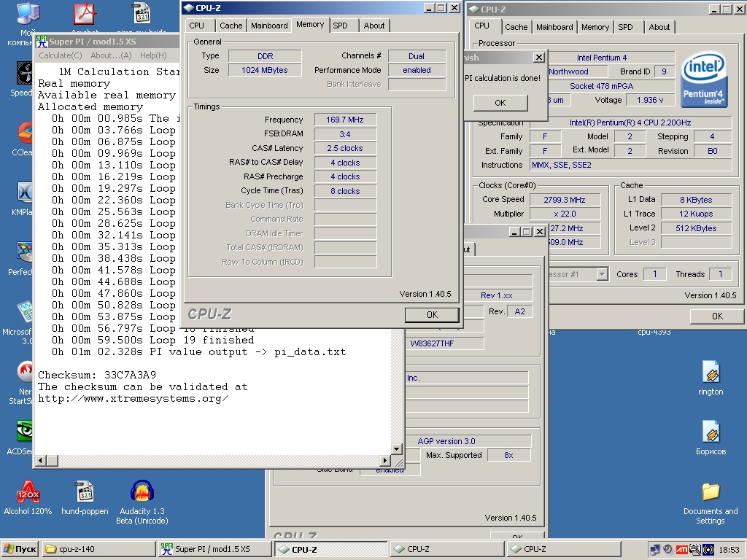The width and height of the screenshot is (747, 560).
Task: Click the DRAM Frequency 169.7 MHz field
Action: coord(345,120)
